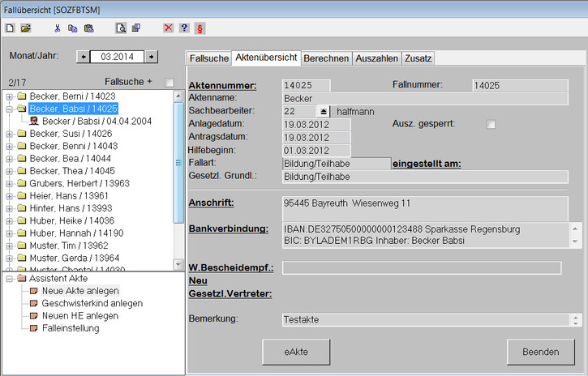
Task: Open the Auszahlen tab
Action: [x=376, y=58]
